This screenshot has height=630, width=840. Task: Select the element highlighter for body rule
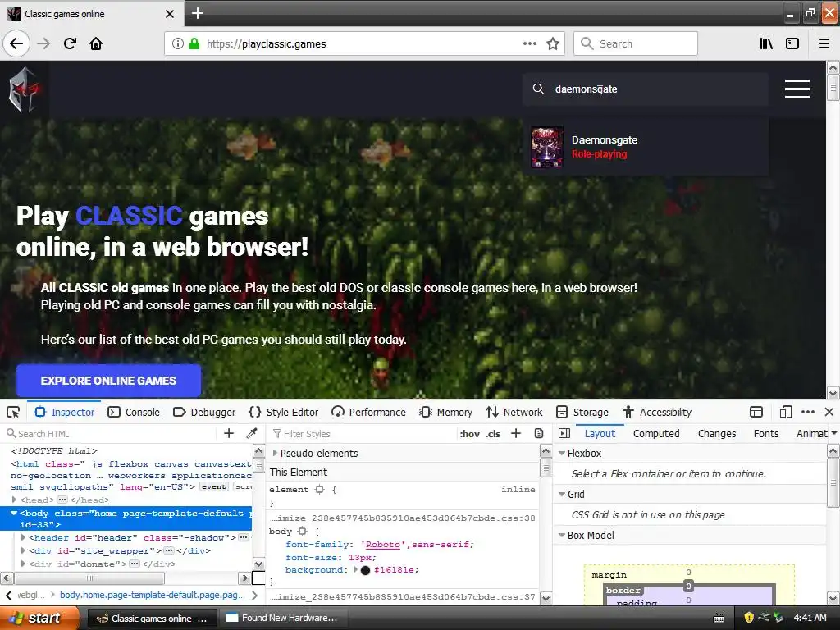coord(303,532)
